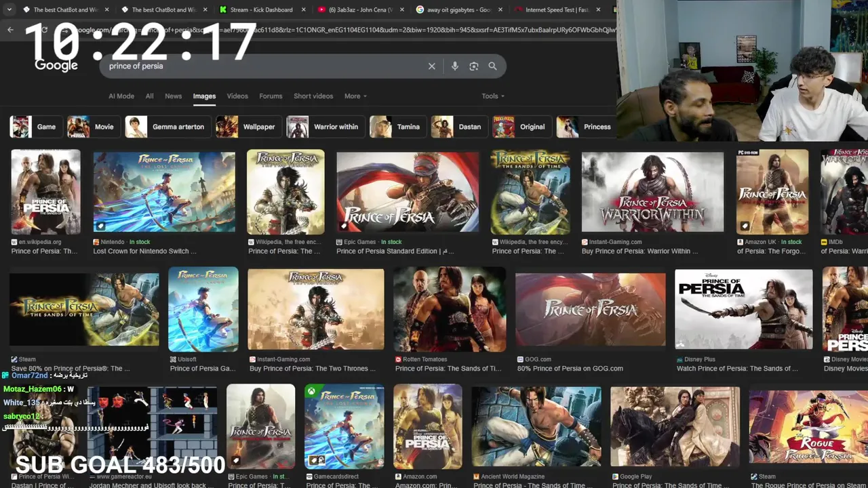Open browser tab search dropdown arrow
This screenshot has height=488, width=868.
9,10
